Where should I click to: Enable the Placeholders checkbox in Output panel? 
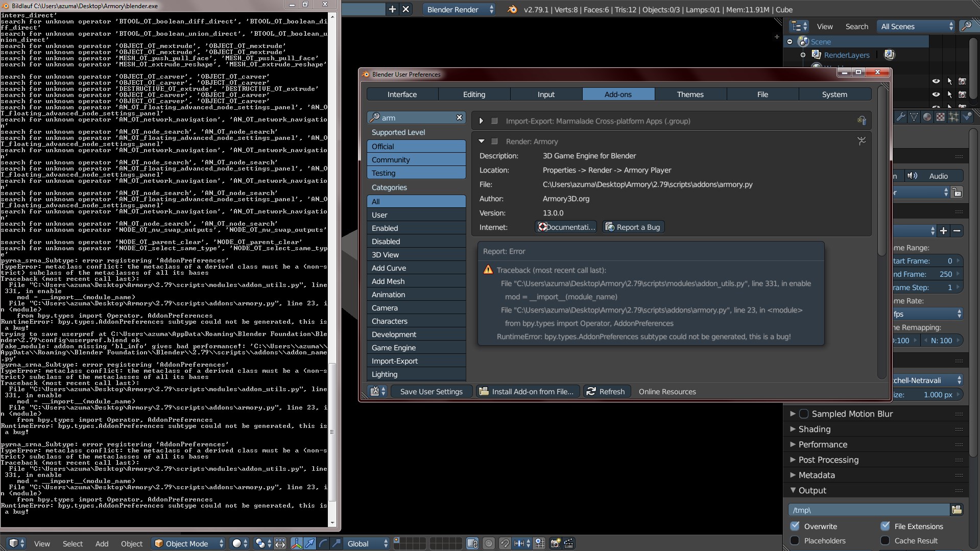click(795, 540)
